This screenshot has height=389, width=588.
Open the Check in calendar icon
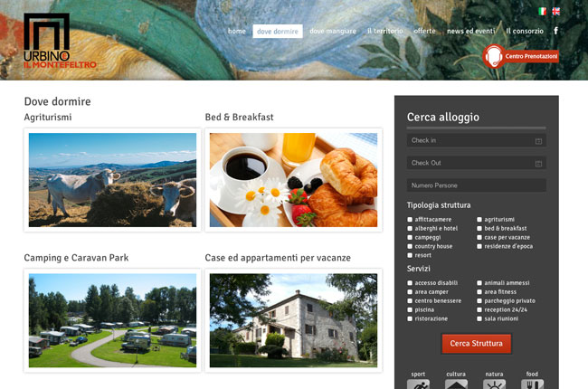coord(538,141)
